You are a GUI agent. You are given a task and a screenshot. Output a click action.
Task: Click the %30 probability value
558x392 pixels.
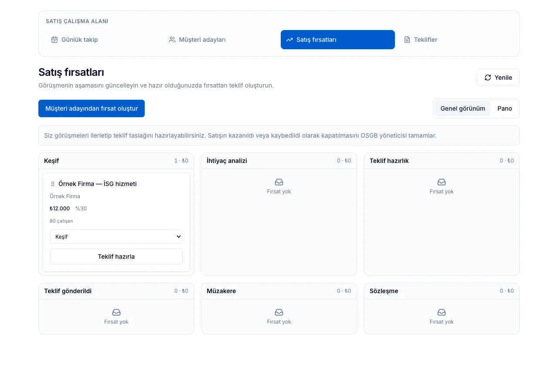[81, 209]
